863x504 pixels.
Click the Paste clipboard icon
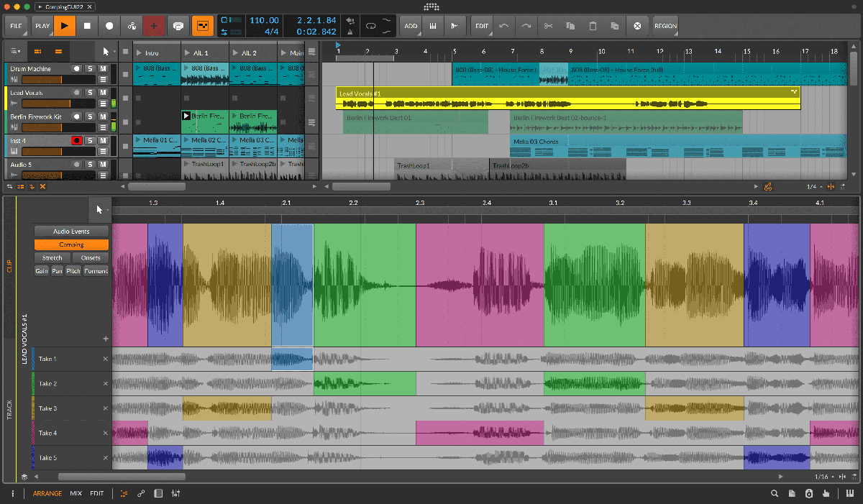(593, 26)
